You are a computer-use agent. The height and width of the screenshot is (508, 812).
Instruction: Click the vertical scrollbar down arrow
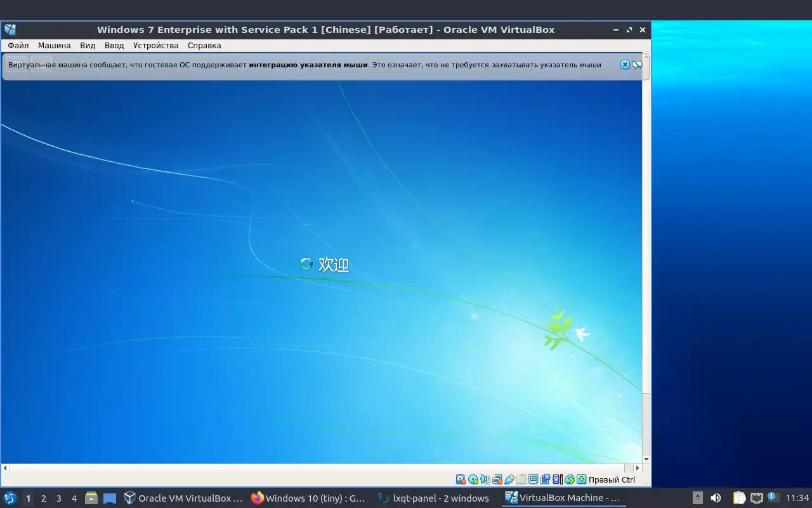[x=646, y=459]
